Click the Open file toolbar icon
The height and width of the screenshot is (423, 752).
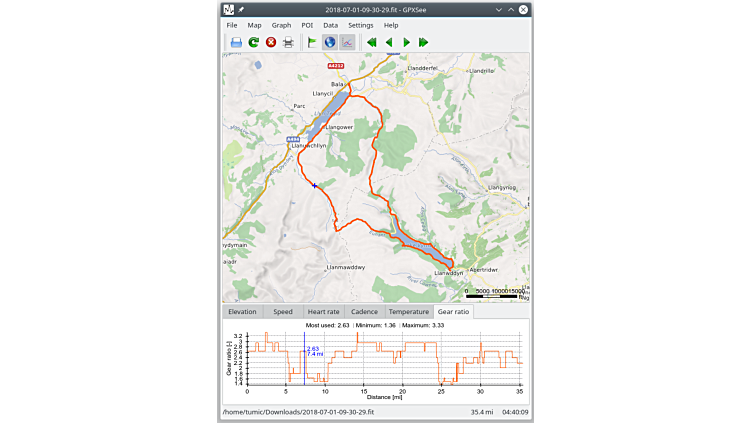tap(236, 42)
